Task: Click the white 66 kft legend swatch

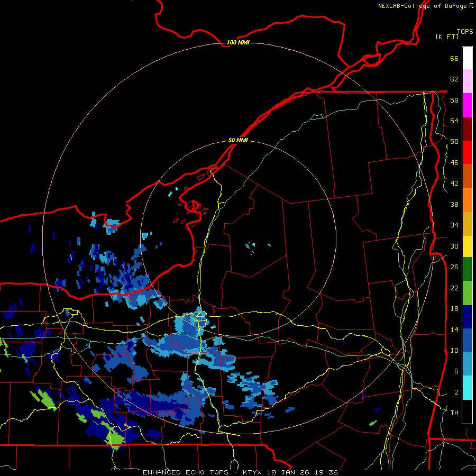Action: coord(467,58)
